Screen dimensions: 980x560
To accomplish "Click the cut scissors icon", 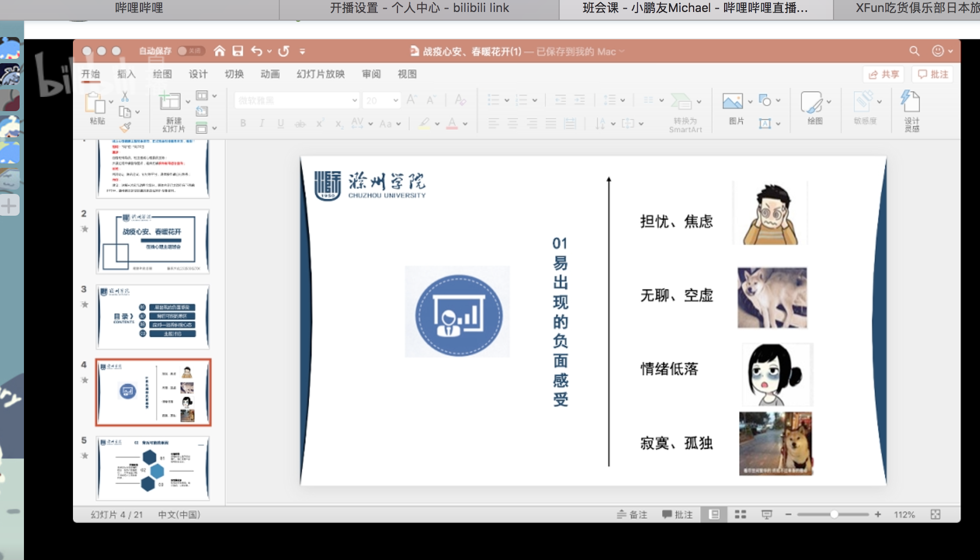I will pos(125,96).
